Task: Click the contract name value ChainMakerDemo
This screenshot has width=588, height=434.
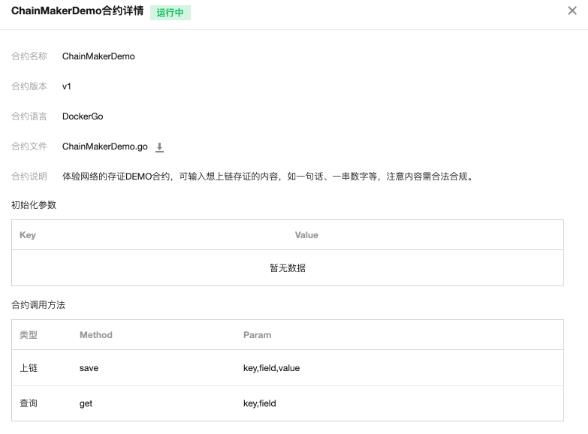Action: pyautogui.click(x=99, y=56)
